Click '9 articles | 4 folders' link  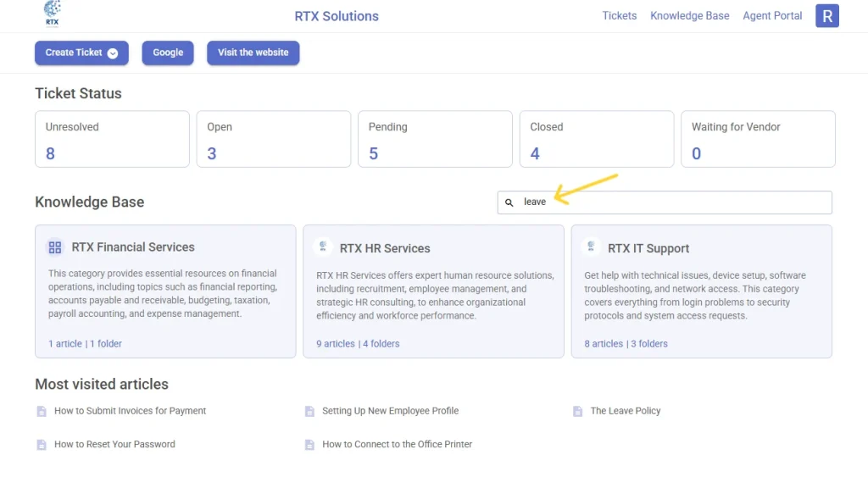click(358, 344)
